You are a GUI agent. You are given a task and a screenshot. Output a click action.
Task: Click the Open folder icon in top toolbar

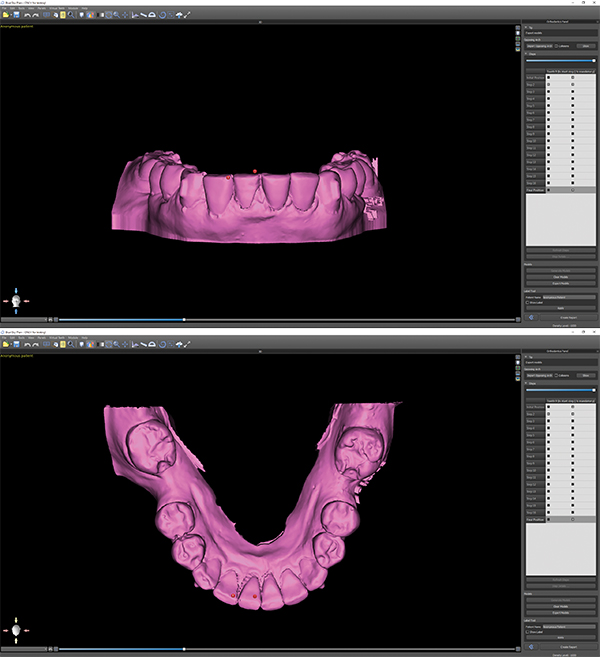pos(6,15)
